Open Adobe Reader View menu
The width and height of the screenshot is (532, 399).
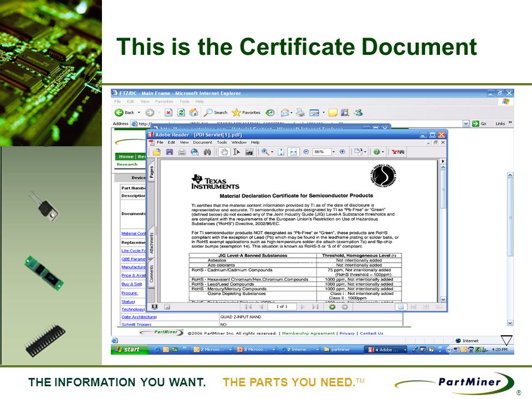pyautogui.click(x=184, y=142)
